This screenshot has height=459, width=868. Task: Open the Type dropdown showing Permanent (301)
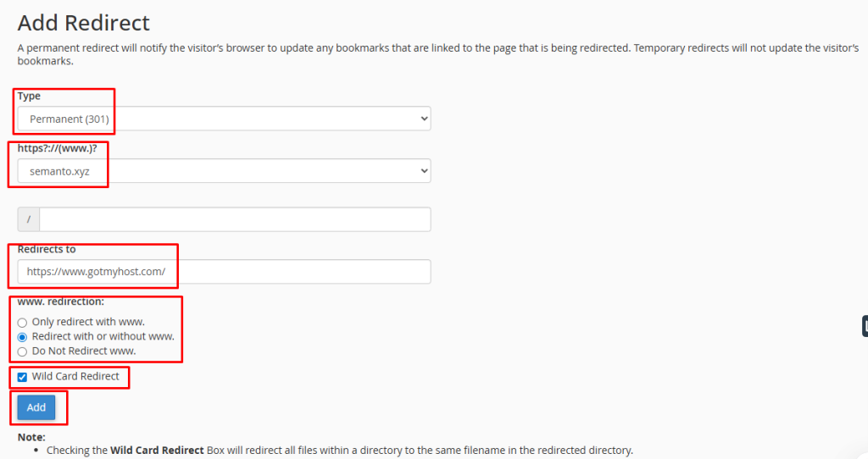tap(224, 119)
